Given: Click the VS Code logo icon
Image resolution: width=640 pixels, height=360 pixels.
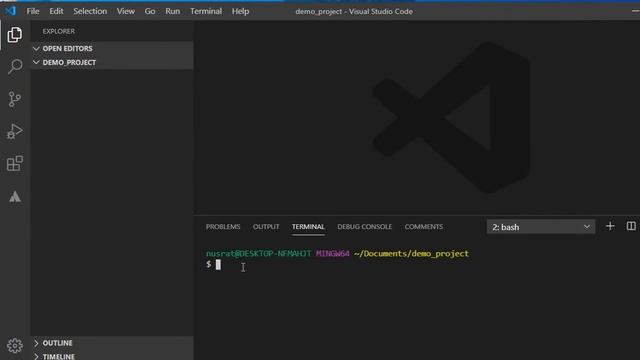Looking at the screenshot, I should (10, 11).
